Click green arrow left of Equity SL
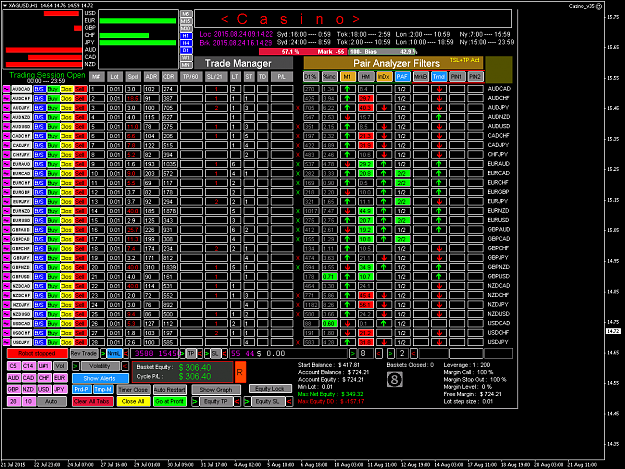Screen dimensions: 625x469 [x=247, y=402]
